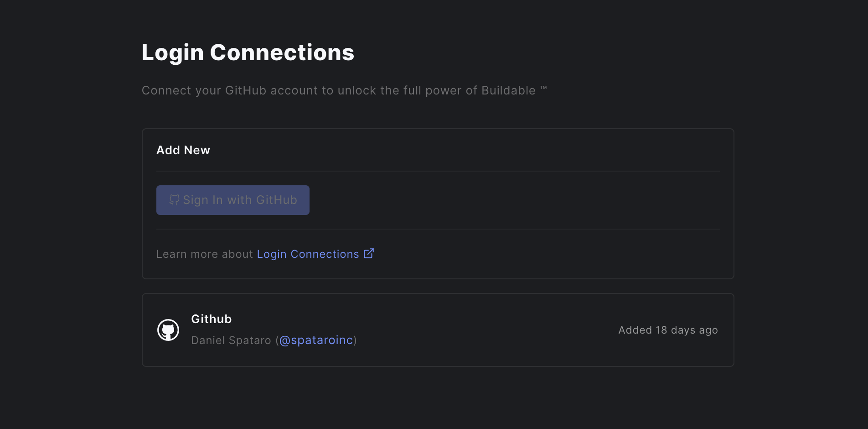The image size is (868, 429).
Task: Click the word Login in the main heading
Action: 173,52
